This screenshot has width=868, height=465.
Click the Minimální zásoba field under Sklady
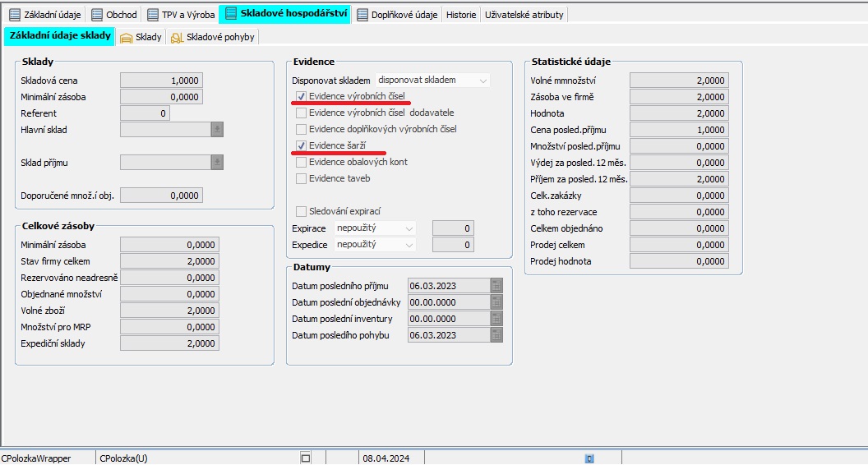click(161, 97)
